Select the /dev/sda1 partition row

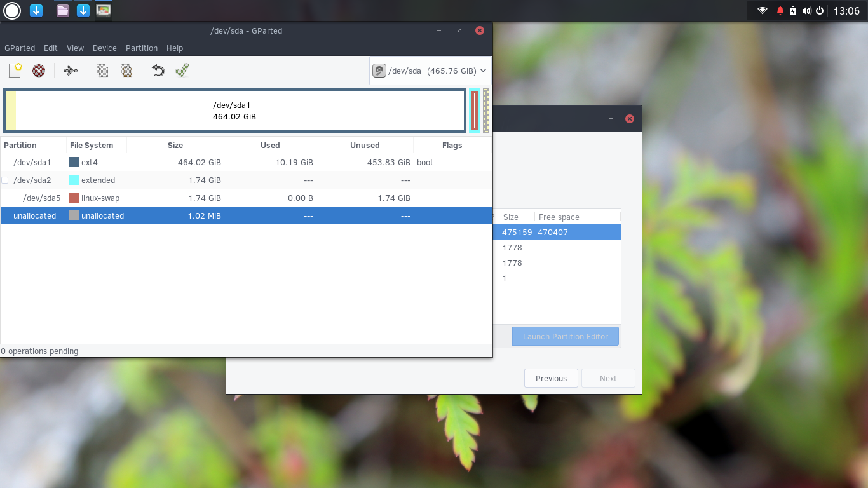point(246,163)
